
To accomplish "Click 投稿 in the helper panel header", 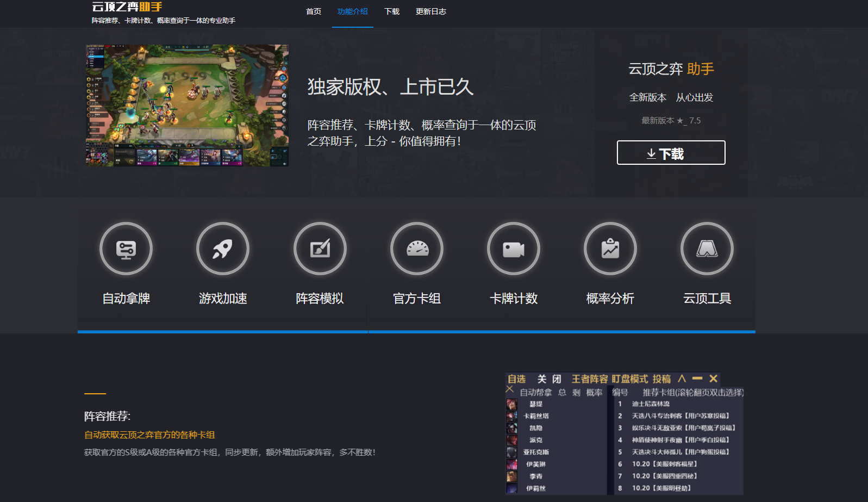I will [x=661, y=379].
